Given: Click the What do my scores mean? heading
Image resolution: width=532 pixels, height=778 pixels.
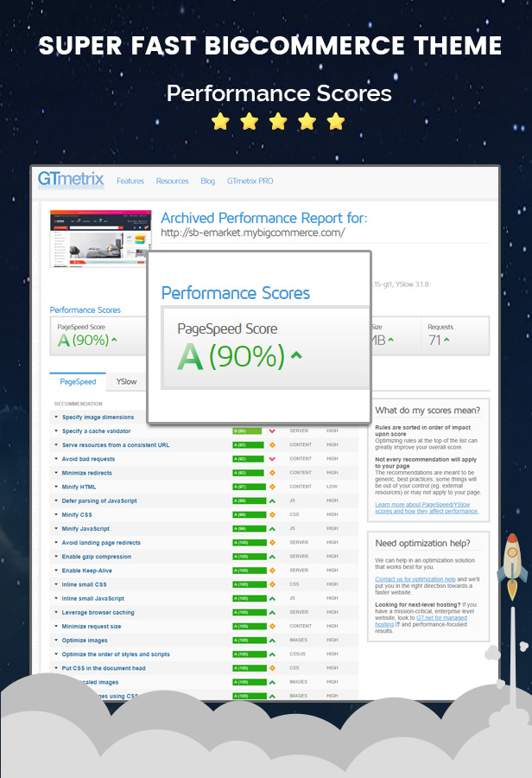Looking at the screenshot, I should pyautogui.click(x=427, y=411).
